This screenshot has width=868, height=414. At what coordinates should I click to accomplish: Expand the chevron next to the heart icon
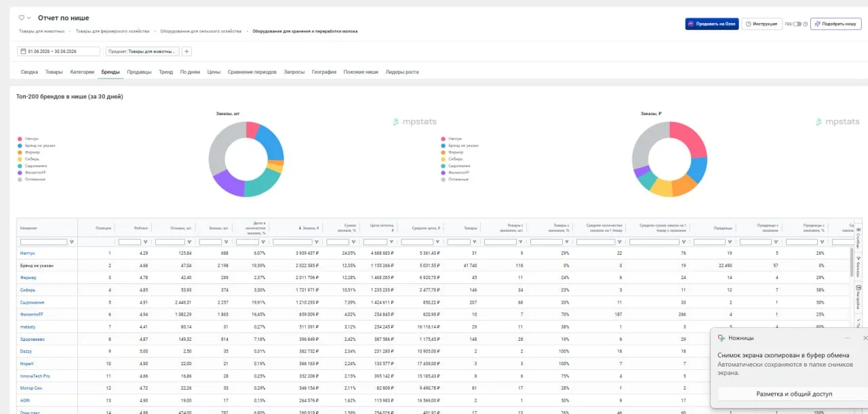click(28, 18)
